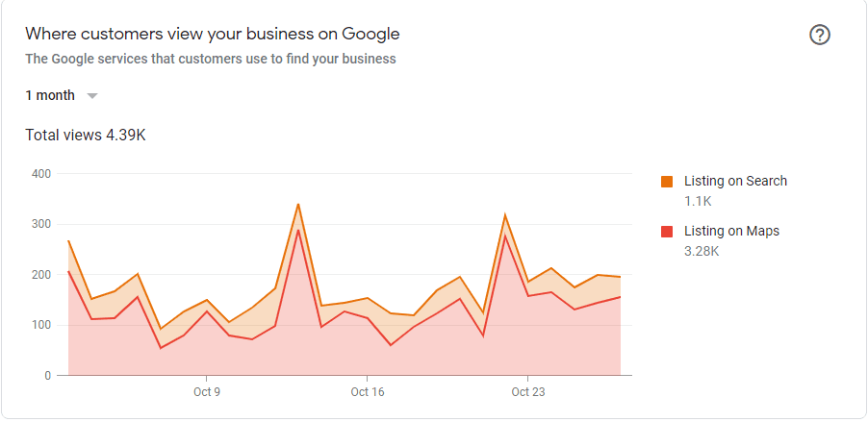Click the 0 y-axis label

47,376
